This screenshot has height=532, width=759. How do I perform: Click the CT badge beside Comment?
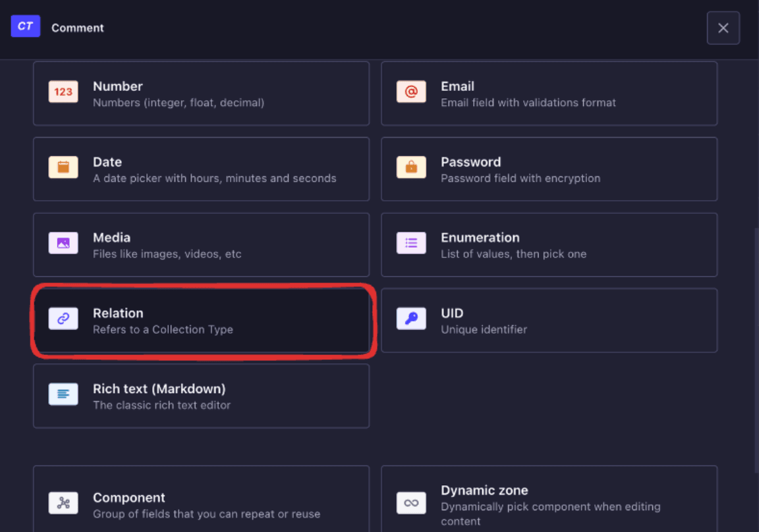tap(26, 27)
